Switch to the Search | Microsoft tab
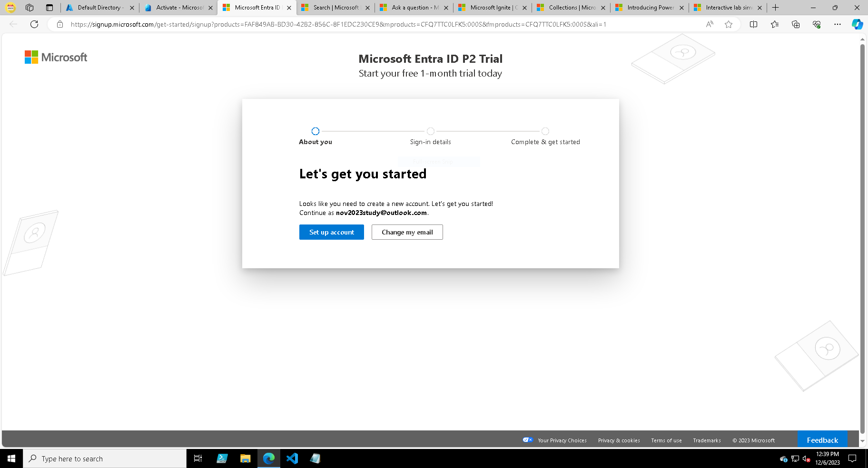Image resolution: width=868 pixels, height=468 pixels. [335, 8]
